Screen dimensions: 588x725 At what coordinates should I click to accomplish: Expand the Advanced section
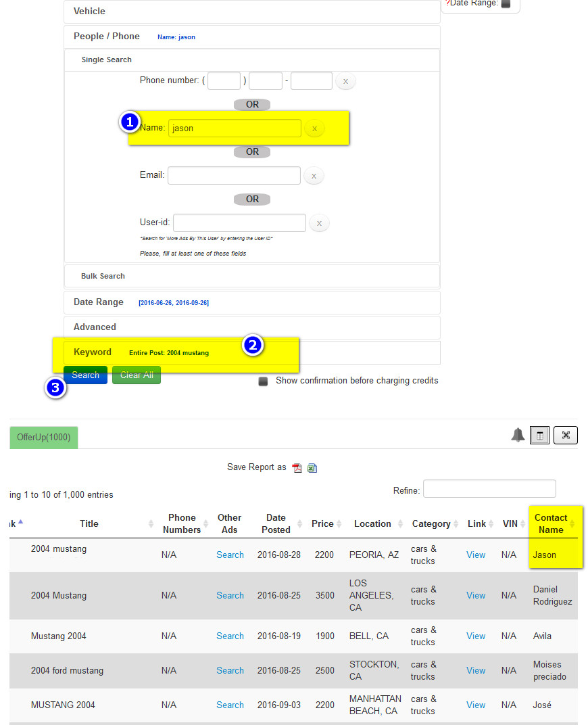click(251, 327)
